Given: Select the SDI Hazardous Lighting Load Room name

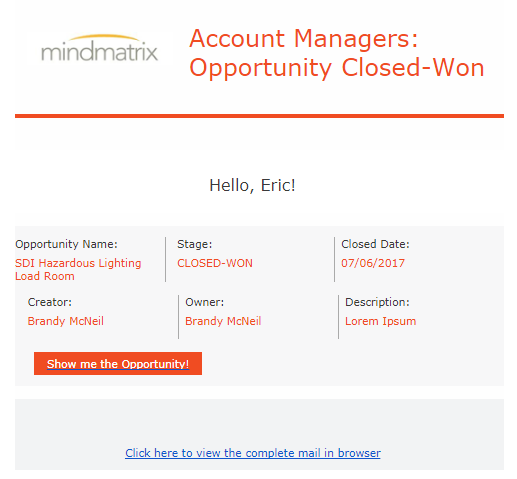Looking at the screenshot, I should coord(78,269).
